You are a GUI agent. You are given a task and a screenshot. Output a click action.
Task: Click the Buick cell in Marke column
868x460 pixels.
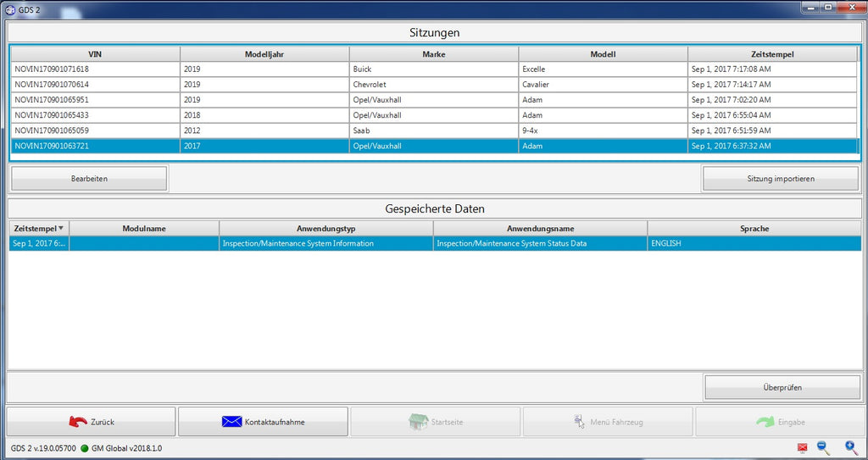(x=434, y=69)
